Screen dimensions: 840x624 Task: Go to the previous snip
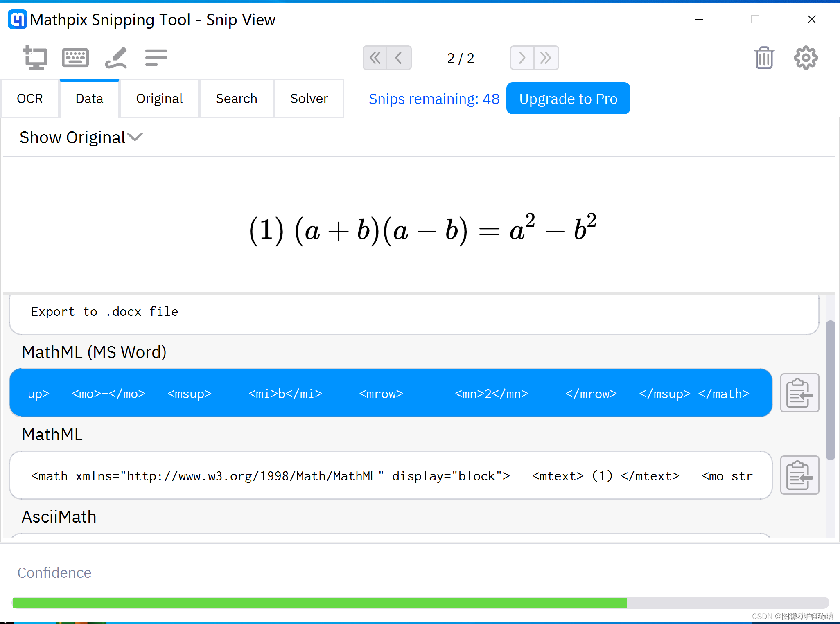399,58
